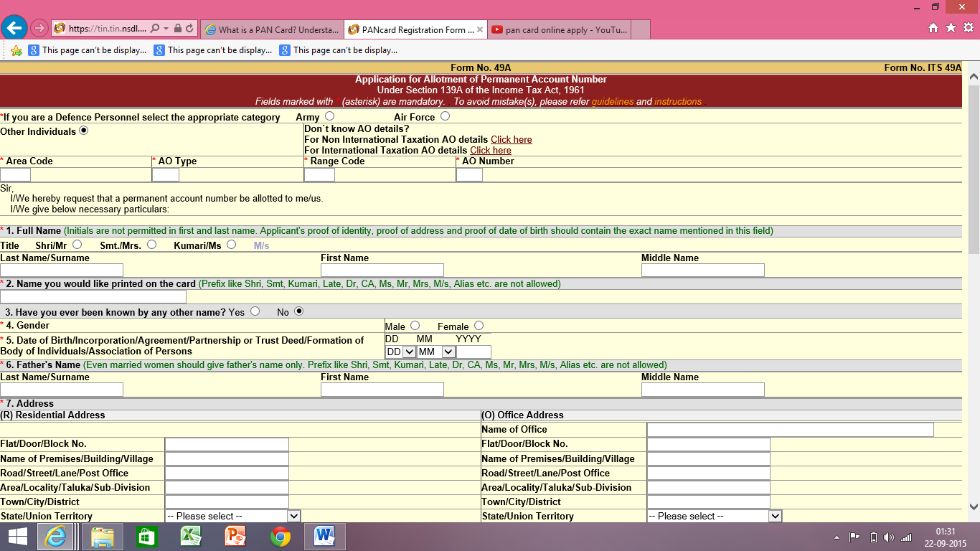This screenshot has height=551, width=980.
Task: Expand the address bar autocomplete dropdown arrow
Action: coord(166,29)
